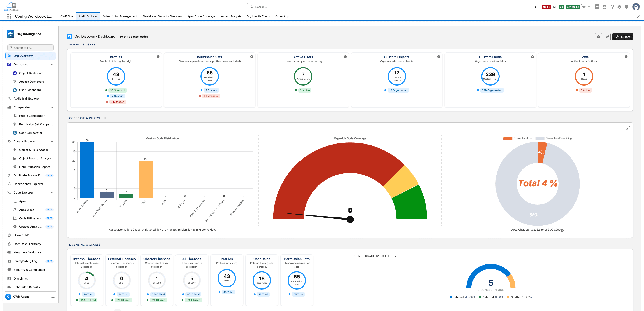Open the App Launcher grid icon
The height and width of the screenshot is (311, 644).
(x=9, y=16)
